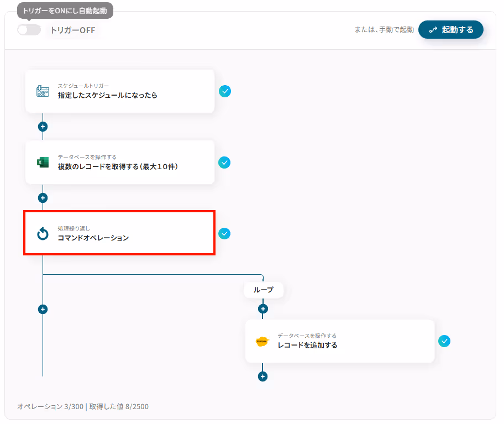
Task: Click the checkmark beside 複数のレコードを取得する
Action: pyautogui.click(x=224, y=163)
